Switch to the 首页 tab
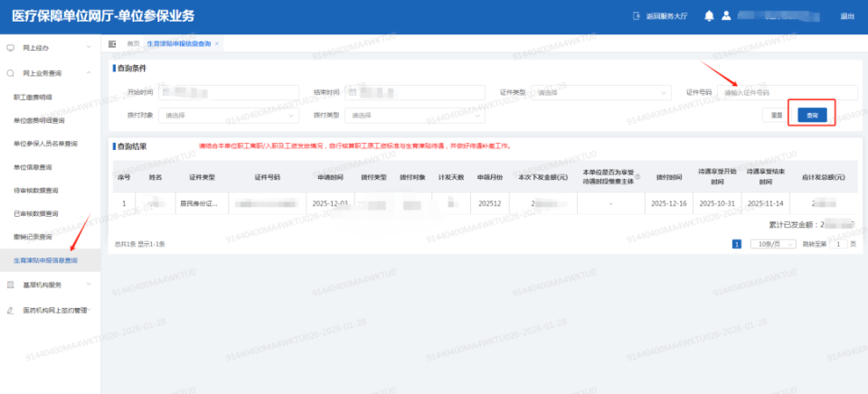 (x=133, y=43)
